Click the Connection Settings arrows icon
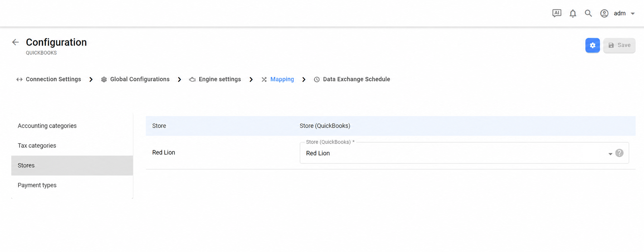The image size is (644, 252). (x=19, y=80)
